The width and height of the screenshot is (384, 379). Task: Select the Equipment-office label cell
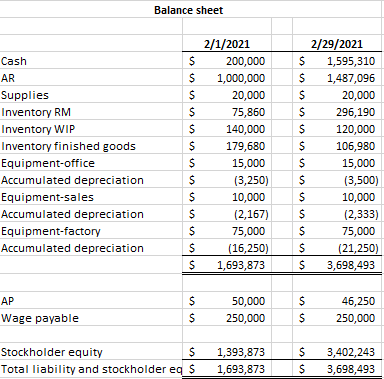(x=48, y=163)
